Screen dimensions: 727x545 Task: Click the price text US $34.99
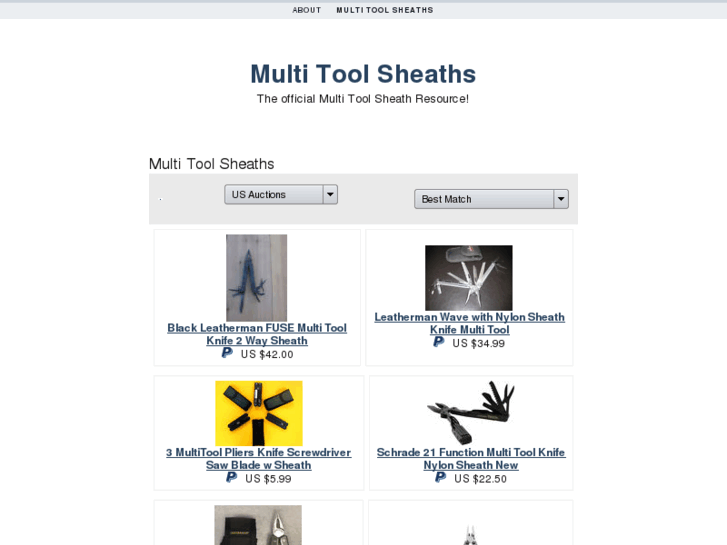(x=478, y=343)
